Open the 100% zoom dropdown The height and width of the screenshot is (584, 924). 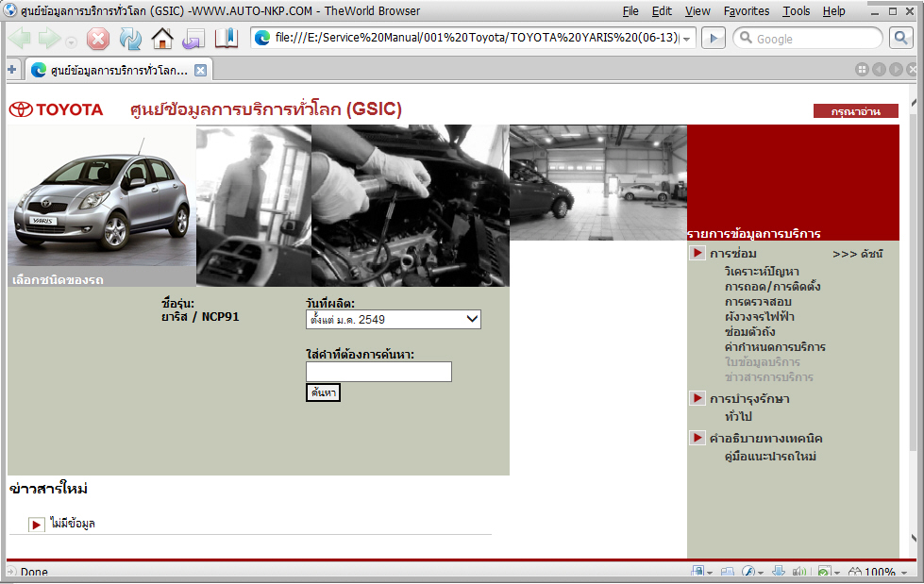tap(904, 573)
